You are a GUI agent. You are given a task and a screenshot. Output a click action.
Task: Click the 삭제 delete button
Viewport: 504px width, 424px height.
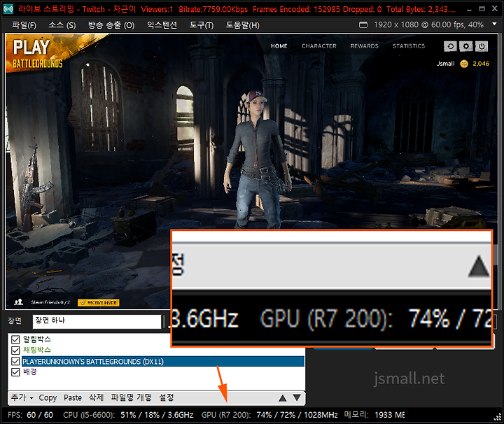coord(96,397)
